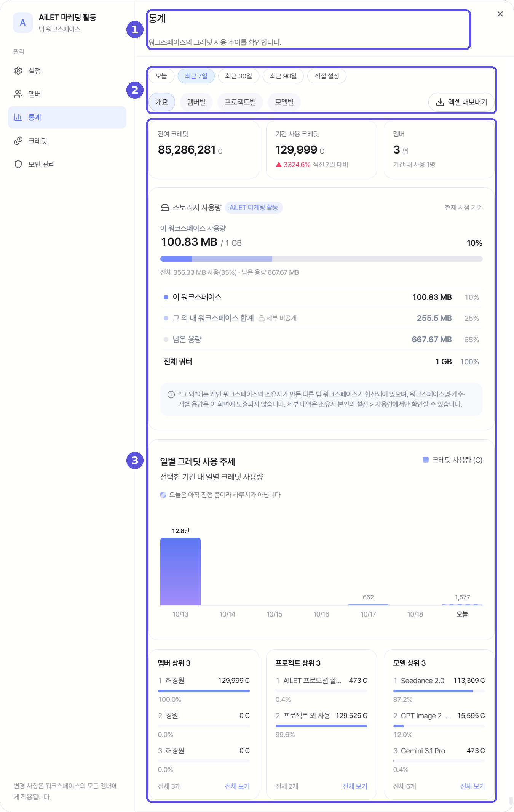Open 전체 보기 in 프로젝트 상위 3
514x812 pixels.
pyautogui.click(x=355, y=786)
